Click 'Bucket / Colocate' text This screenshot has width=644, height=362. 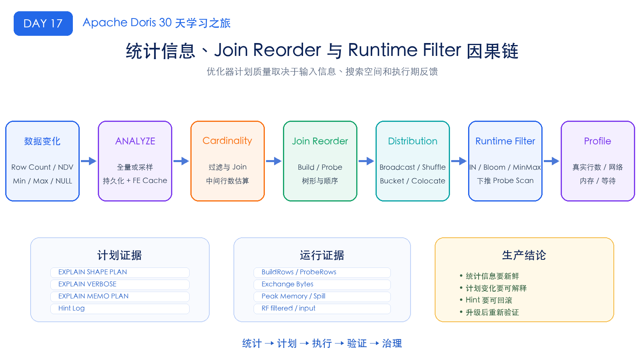413,181
